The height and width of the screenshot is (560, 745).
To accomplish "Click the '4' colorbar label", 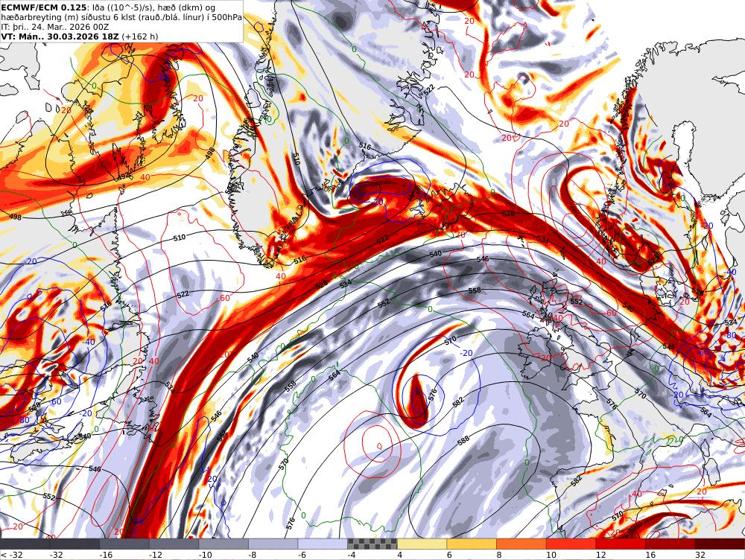I will pos(400,555).
